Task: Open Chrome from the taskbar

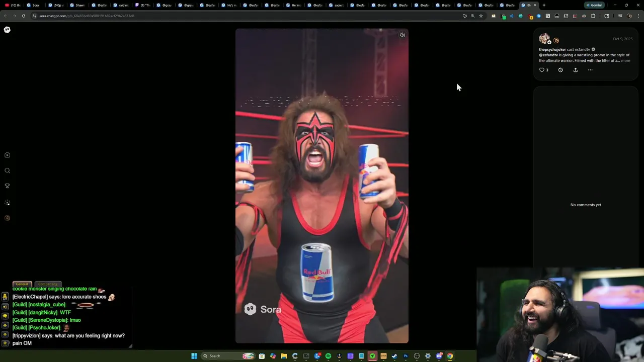Action: pyautogui.click(x=450, y=356)
